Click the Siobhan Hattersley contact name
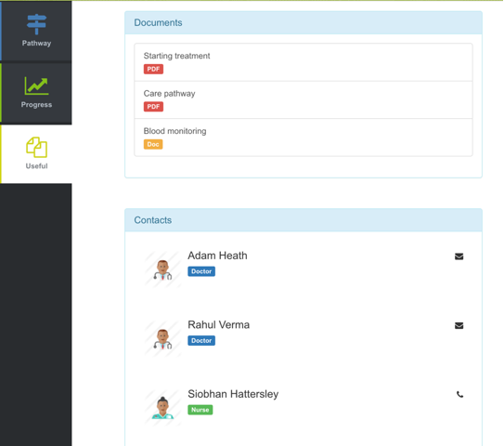 click(233, 394)
